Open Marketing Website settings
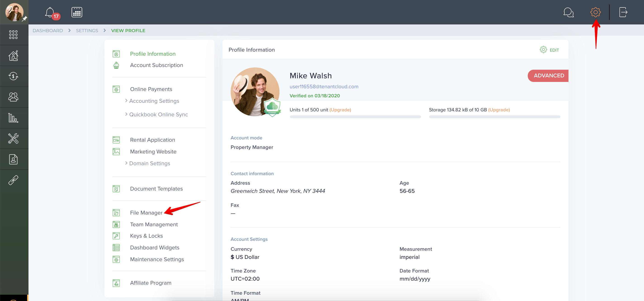Screen dimensions: 644x301 153,152
